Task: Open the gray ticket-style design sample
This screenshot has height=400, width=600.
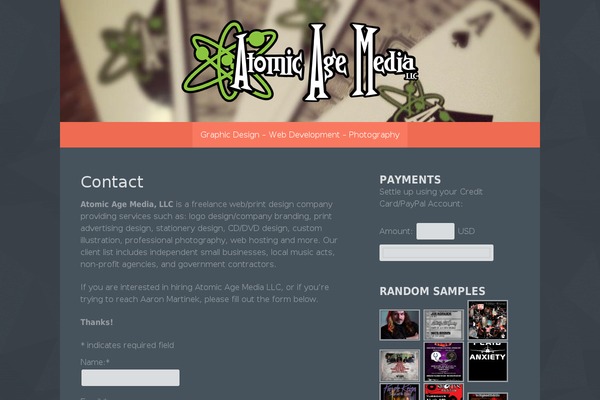Action: [443, 325]
